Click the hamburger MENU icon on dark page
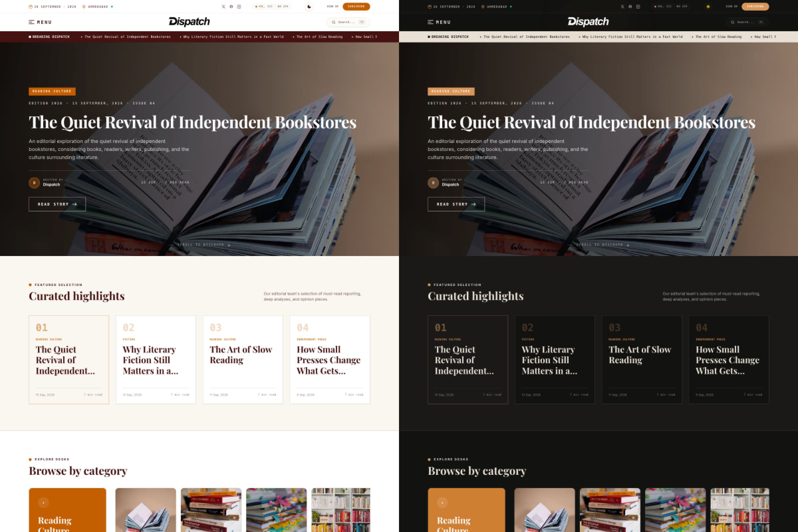Screen dimensions: 798x532 coord(431,22)
